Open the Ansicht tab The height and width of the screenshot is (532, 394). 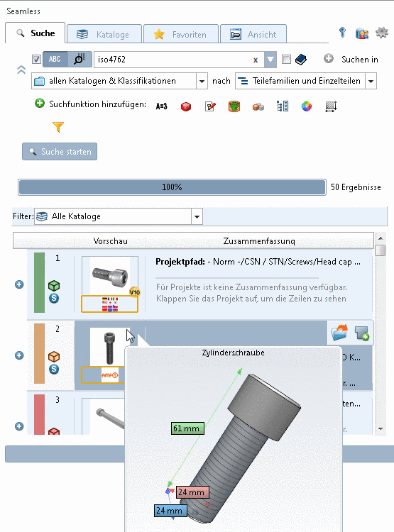pyautogui.click(x=253, y=34)
